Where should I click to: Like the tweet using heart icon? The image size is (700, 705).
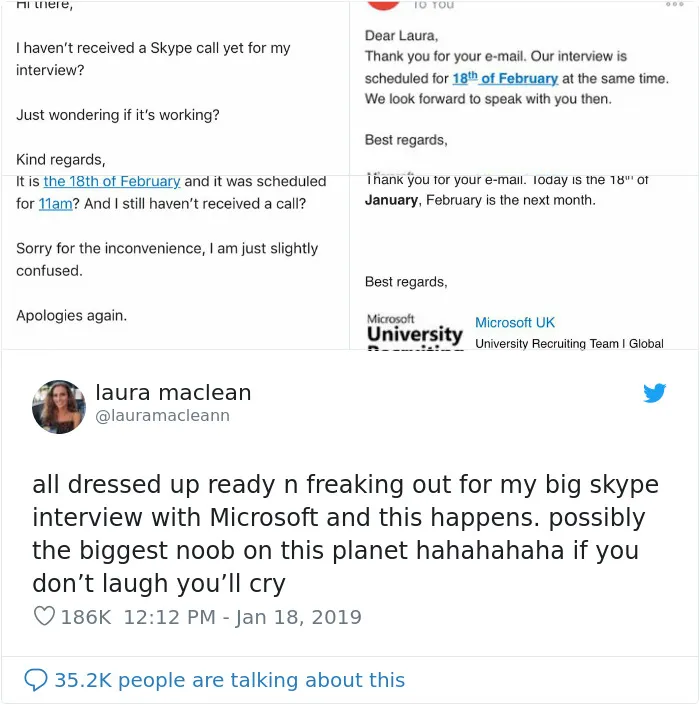pyautogui.click(x=45, y=616)
